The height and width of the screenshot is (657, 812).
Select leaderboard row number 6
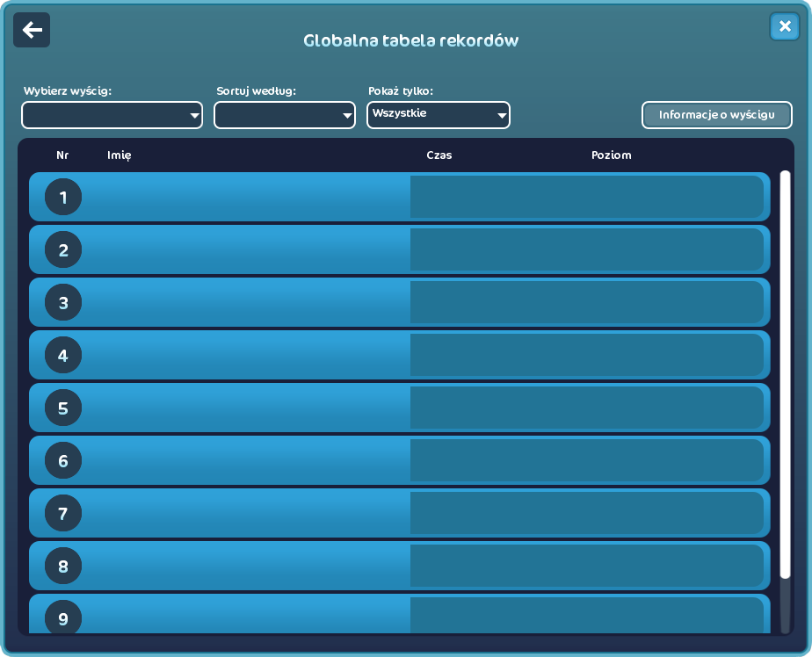399,461
